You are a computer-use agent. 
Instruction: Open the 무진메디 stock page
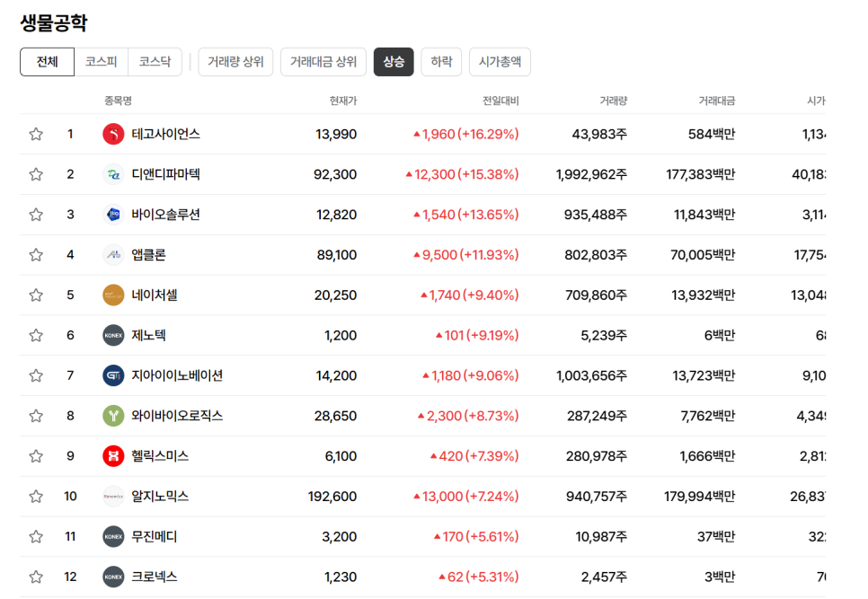coord(154,536)
